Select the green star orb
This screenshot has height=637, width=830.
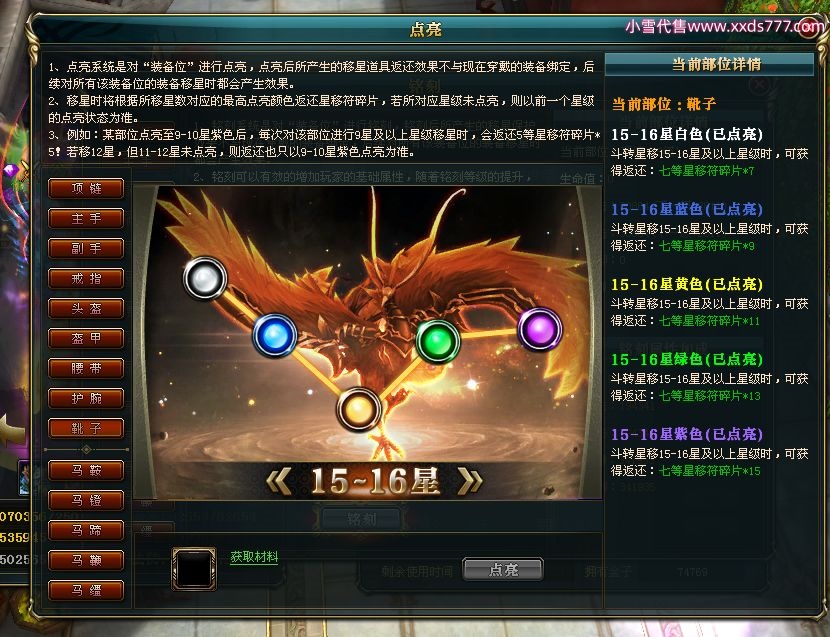438,342
